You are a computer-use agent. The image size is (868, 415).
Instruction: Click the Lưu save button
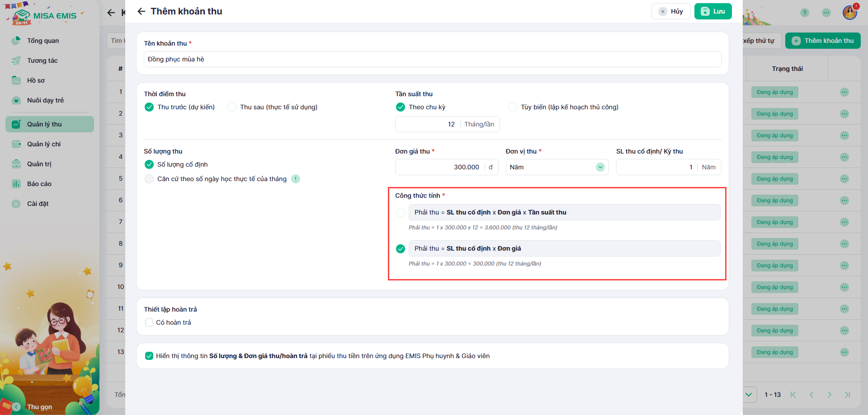tap(712, 11)
